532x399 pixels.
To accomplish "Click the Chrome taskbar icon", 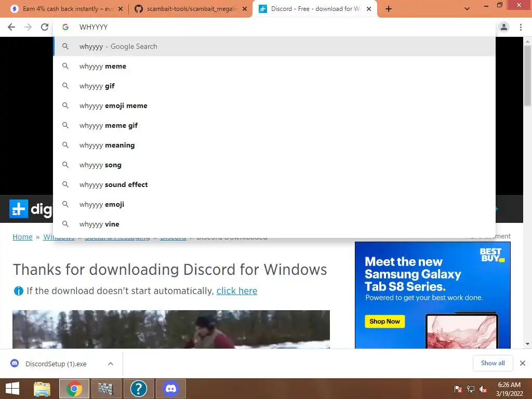I will (74, 389).
